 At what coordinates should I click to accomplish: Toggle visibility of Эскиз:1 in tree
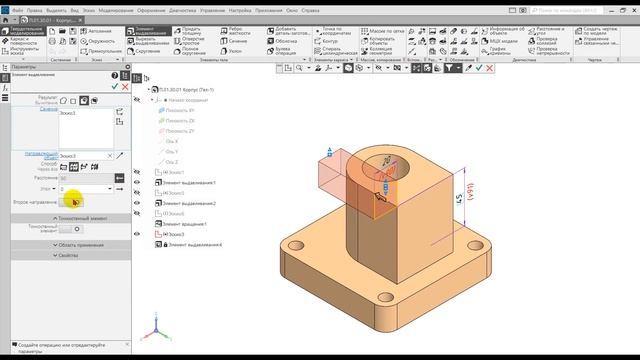(x=137, y=172)
